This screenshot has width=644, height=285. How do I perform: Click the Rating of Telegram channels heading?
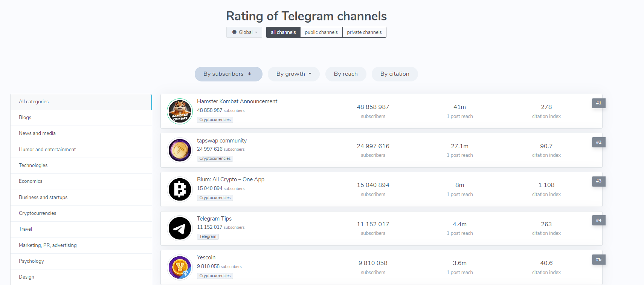pyautogui.click(x=306, y=16)
